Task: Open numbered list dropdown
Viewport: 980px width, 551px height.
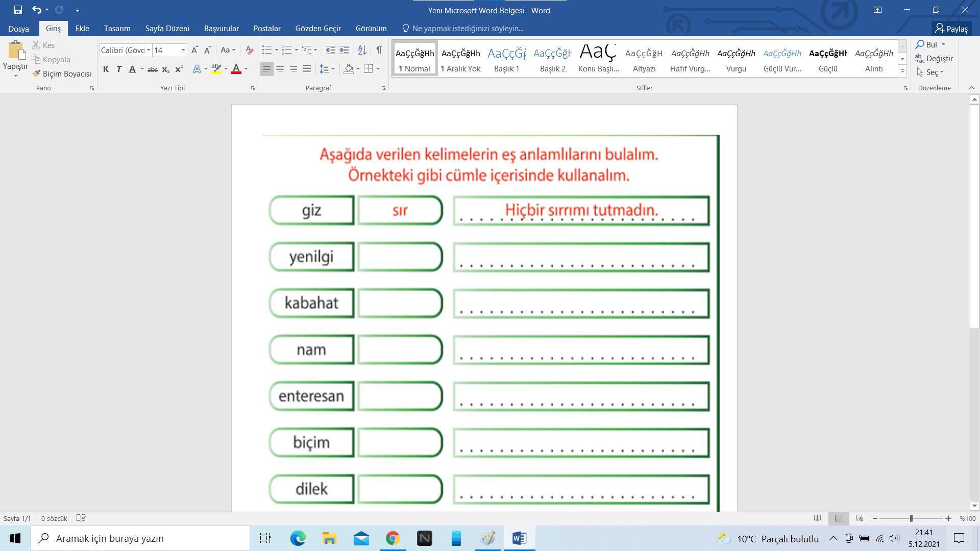Action: (x=297, y=50)
